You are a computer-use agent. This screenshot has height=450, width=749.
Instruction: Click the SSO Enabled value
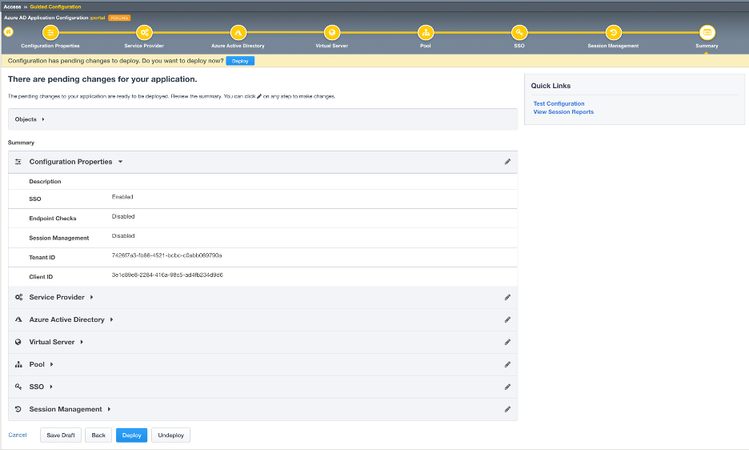pyautogui.click(x=122, y=197)
